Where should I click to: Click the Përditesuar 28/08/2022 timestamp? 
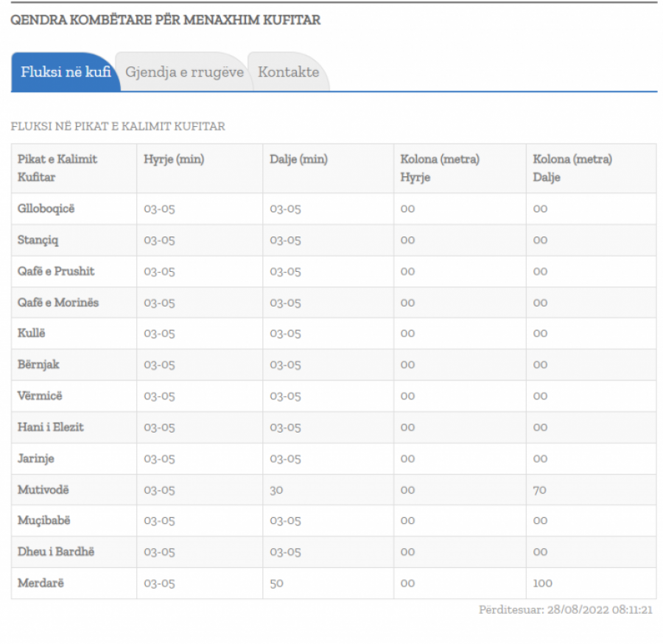pyautogui.click(x=565, y=610)
